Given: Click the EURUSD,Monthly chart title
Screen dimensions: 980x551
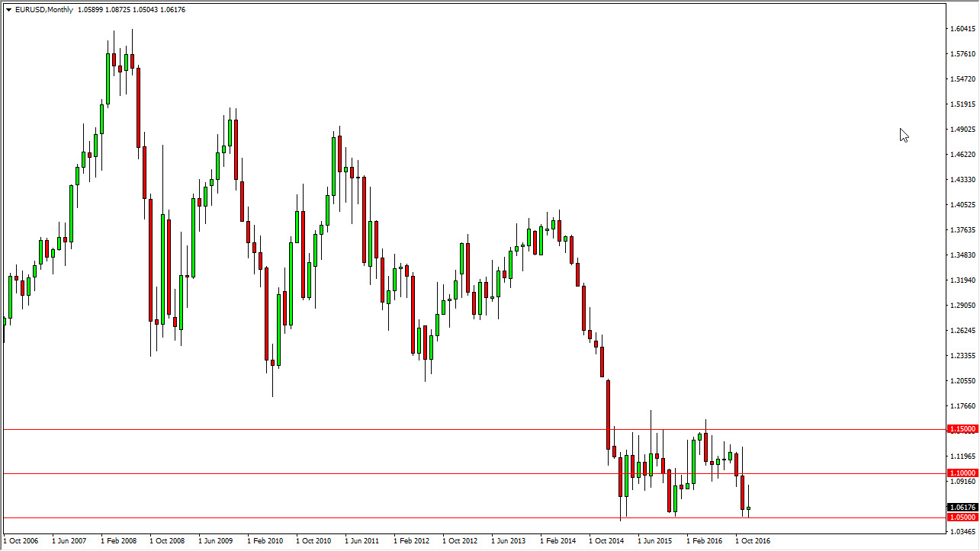Looking at the screenshot, I should click(43, 10).
